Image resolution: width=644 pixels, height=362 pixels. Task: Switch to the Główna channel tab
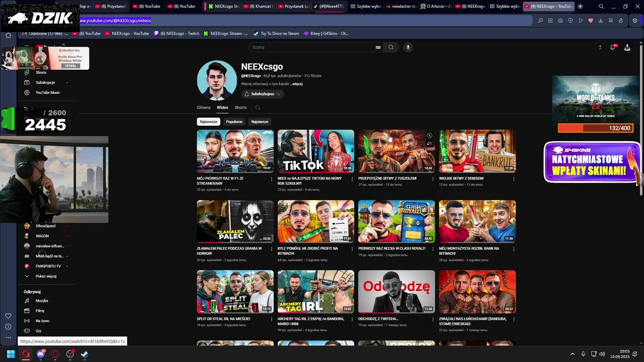point(204,108)
